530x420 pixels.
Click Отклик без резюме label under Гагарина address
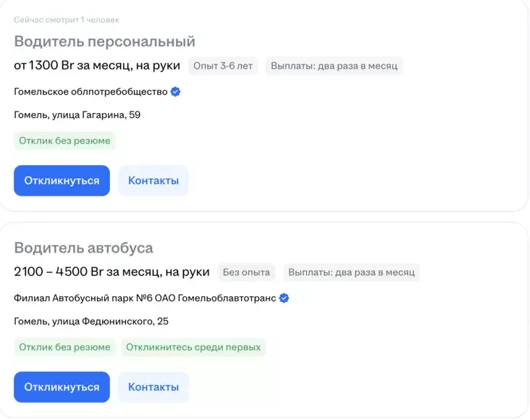[x=64, y=140]
